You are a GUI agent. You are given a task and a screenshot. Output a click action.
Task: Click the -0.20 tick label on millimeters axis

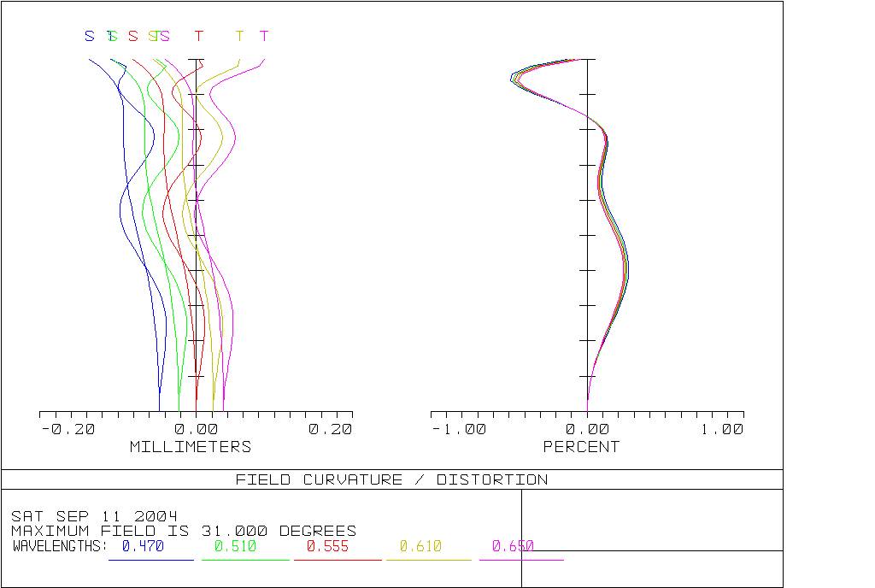(68, 429)
